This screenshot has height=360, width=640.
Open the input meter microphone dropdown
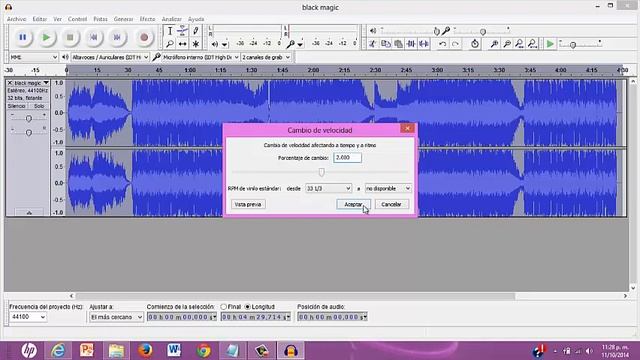(x=300, y=44)
